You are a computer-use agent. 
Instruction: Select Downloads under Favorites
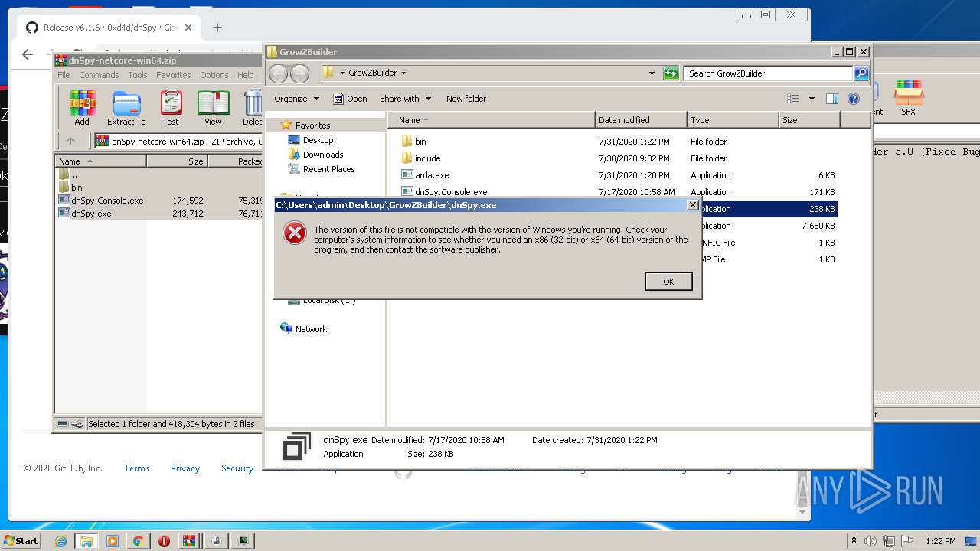[322, 155]
